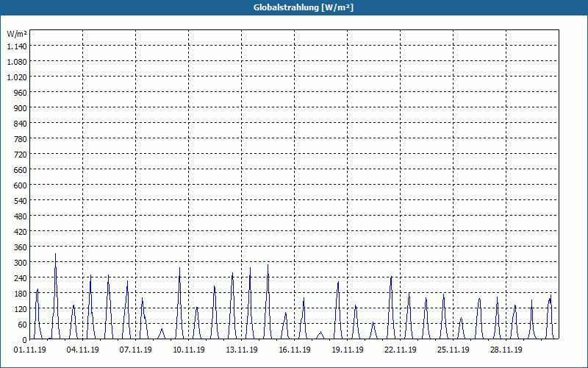Click the 19.11.19 date label
Screen dimensions: 588x368
pos(347,350)
